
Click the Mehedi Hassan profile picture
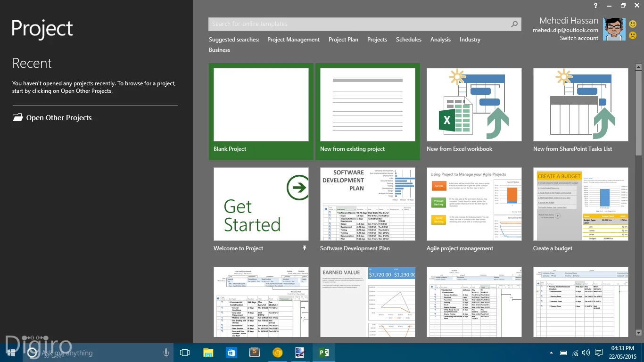tap(614, 29)
